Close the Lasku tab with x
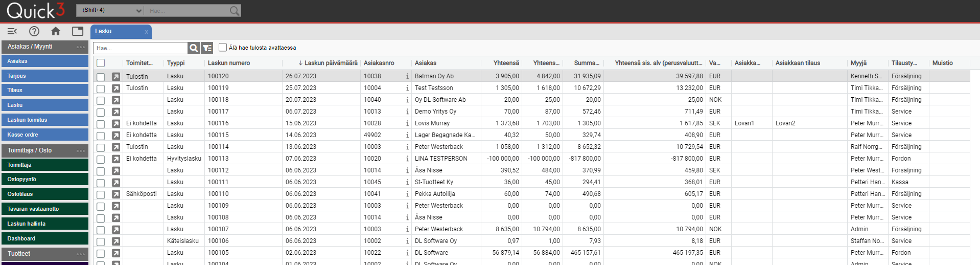This screenshot has height=265, width=980. point(146,32)
